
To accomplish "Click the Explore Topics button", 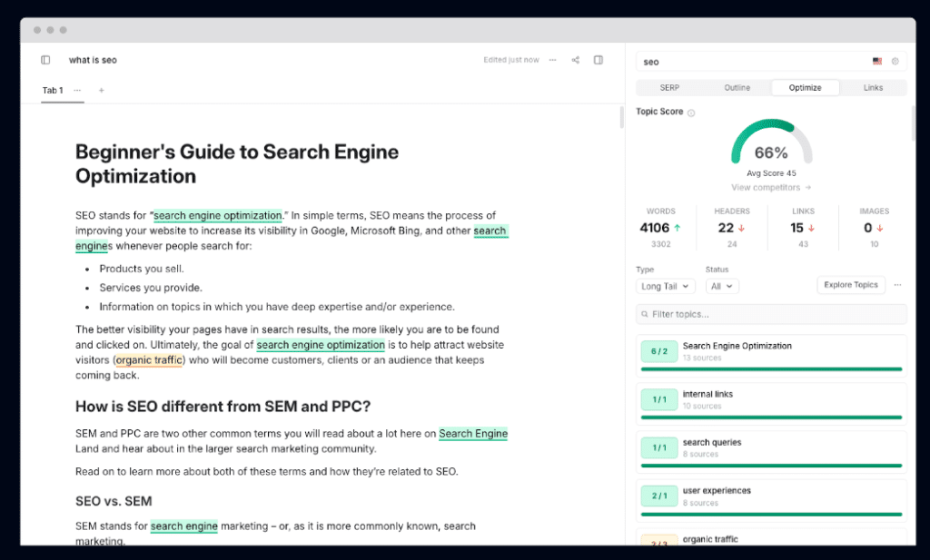I will click(x=850, y=285).
